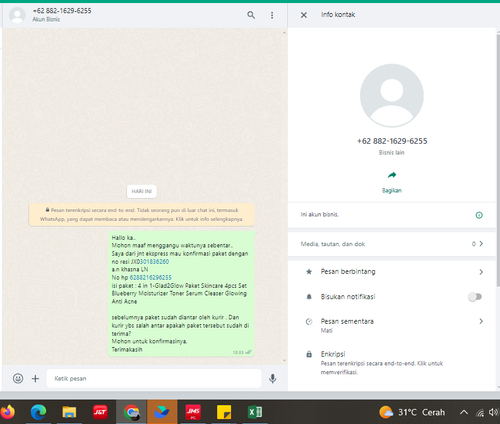Click the chat header phone number
This screenshot has height=424, width=500.
pyautogui.click(x=62, y=11)
